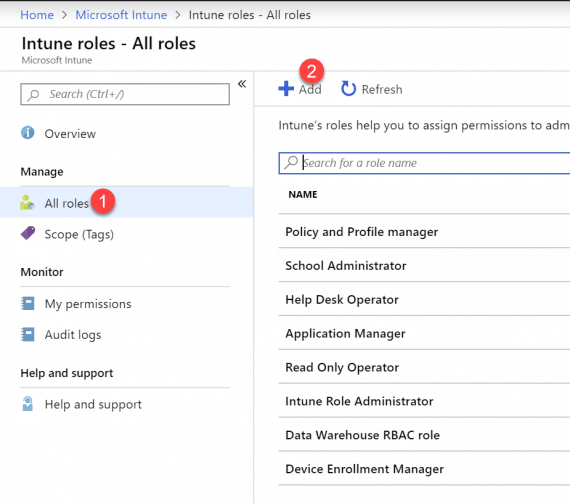Open the Data Warehouse RBAC role

(362, 435)
